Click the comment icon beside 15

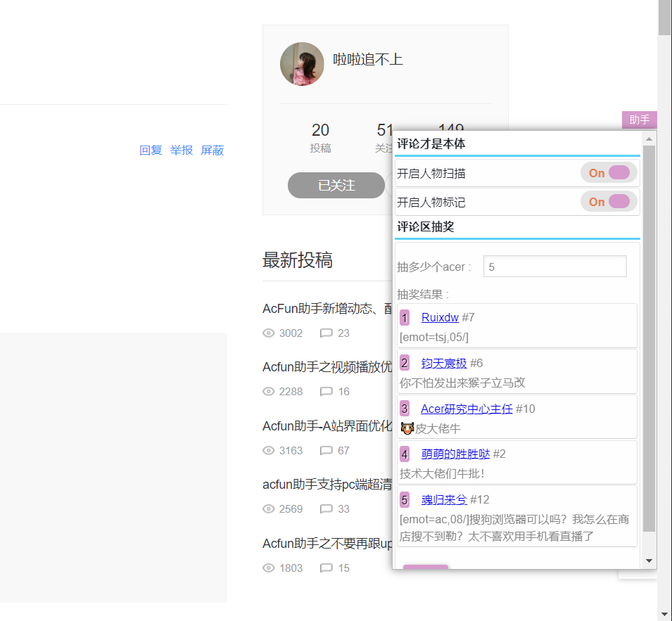coord(326,568)
